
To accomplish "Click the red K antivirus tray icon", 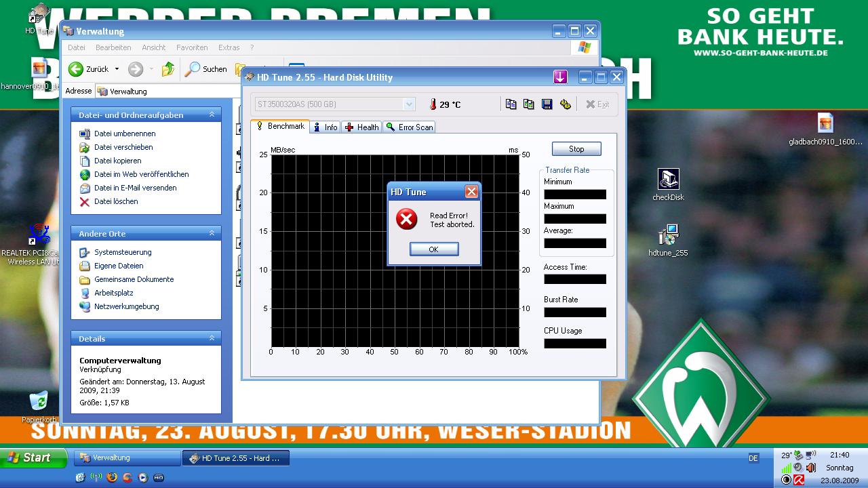I will pos(799,480).
